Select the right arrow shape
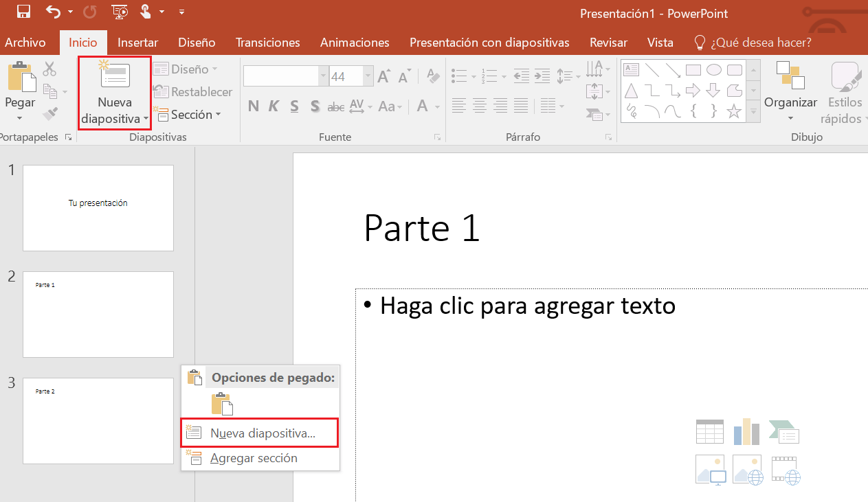Image resolution: width=868 pixels, height=502 pixels. click(x=693, y=90)
